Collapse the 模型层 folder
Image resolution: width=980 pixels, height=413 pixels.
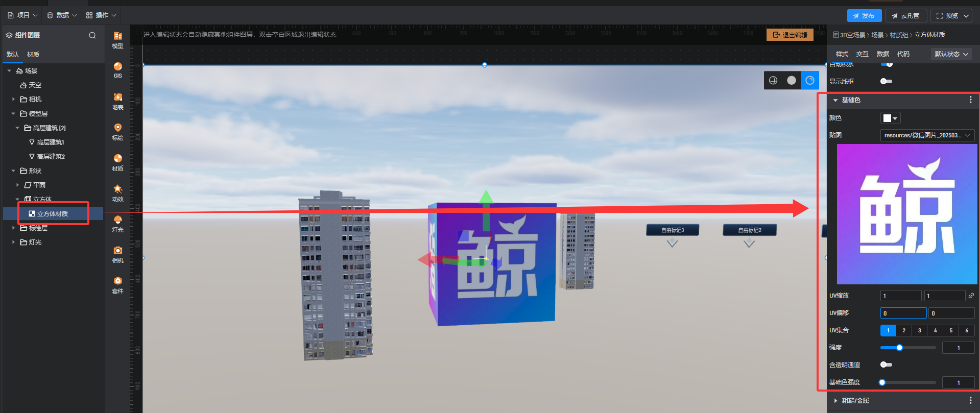13,113
